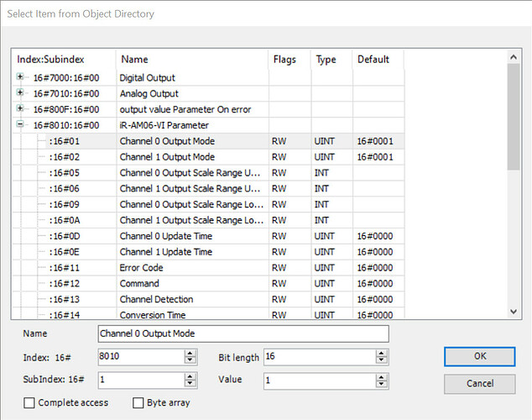Select Channel 1 Output Scale Range U... row
This screenshot has height=420, width=532.
click(x=208, y=189)
